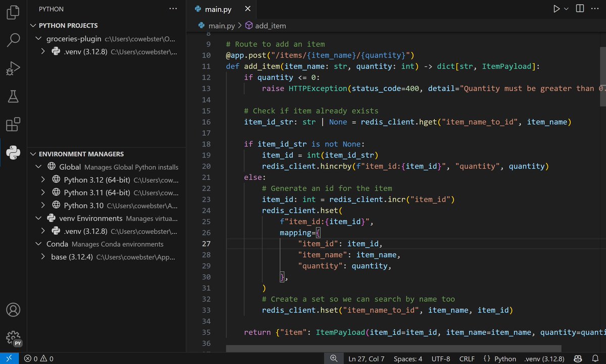Viewport: 606px width, 364px height.
Task: Click the '# Check if item already exists' comment
Action: pos(311,111)
